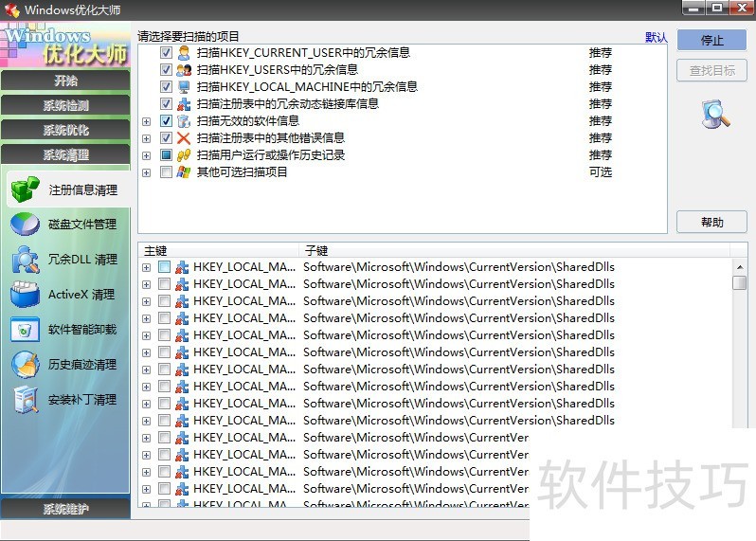Click the results list scrollbar thumb
The height and width of the screenshot is (541, 756).
tap(740, 282)
